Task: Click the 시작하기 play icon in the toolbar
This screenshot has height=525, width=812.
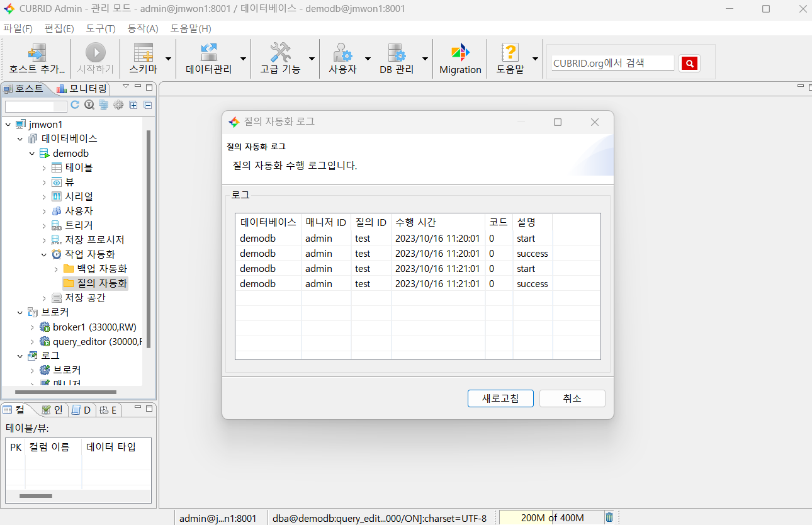Action: click(x=96, y=52)
